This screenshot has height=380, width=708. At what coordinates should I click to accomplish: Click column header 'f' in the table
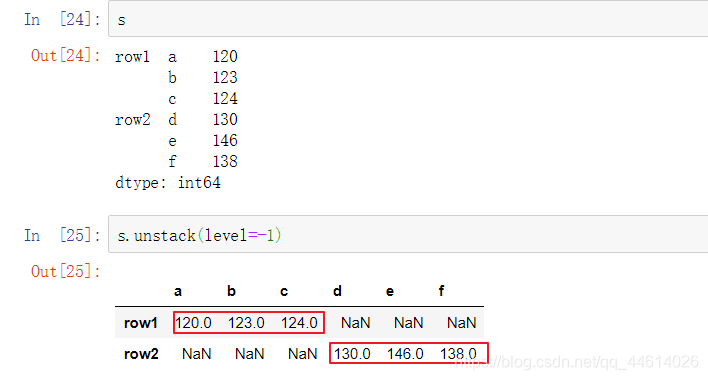tap(442, 291)
